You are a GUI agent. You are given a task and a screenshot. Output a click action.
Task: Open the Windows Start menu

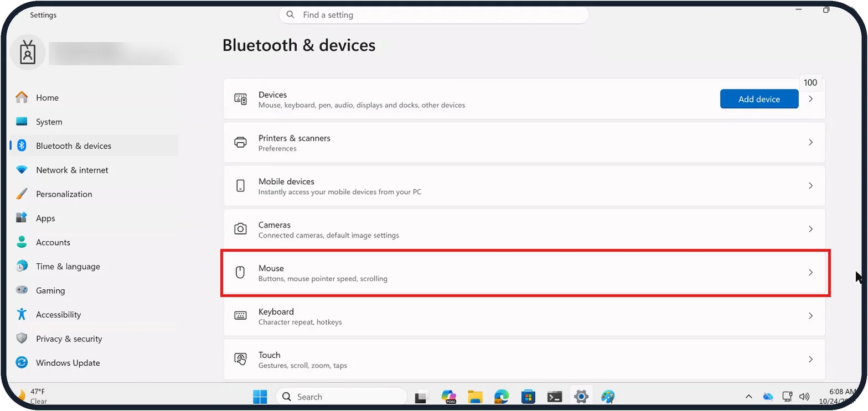[260, 397]
